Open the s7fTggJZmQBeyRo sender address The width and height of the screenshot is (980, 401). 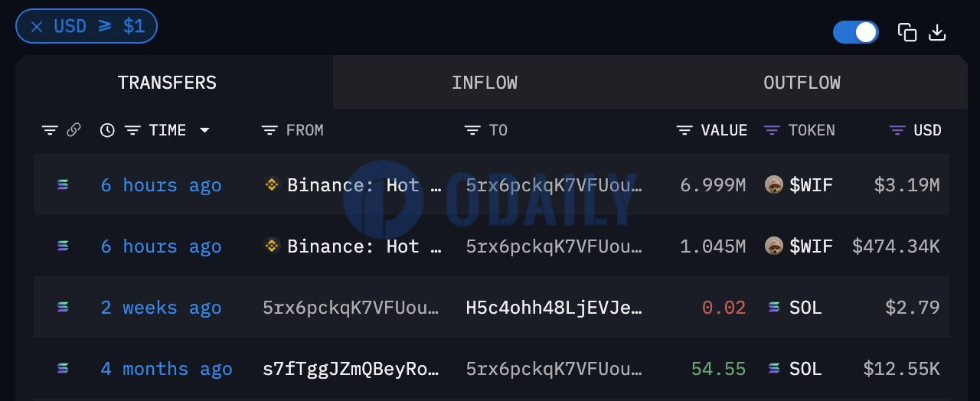[x=351, y=369]
